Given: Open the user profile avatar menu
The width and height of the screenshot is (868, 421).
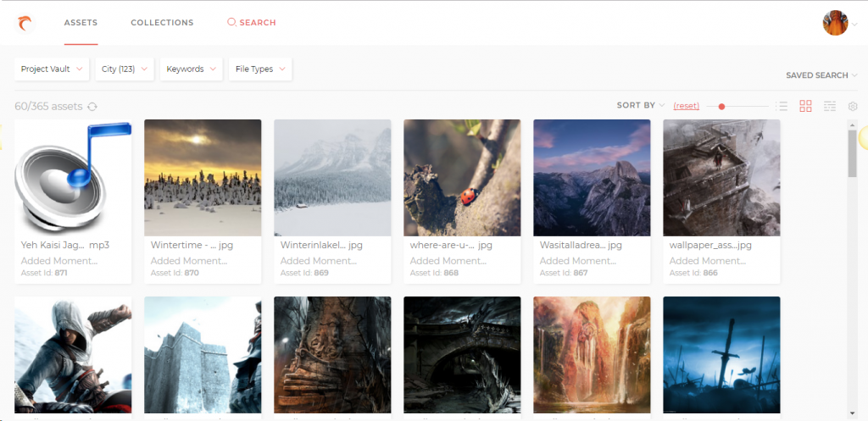Looking at the screenshot, I should (x=835, y=23).
